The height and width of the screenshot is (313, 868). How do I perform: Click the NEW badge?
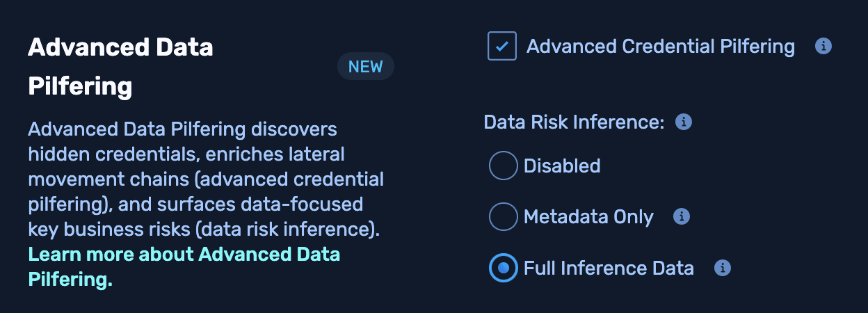click(365, 67)
